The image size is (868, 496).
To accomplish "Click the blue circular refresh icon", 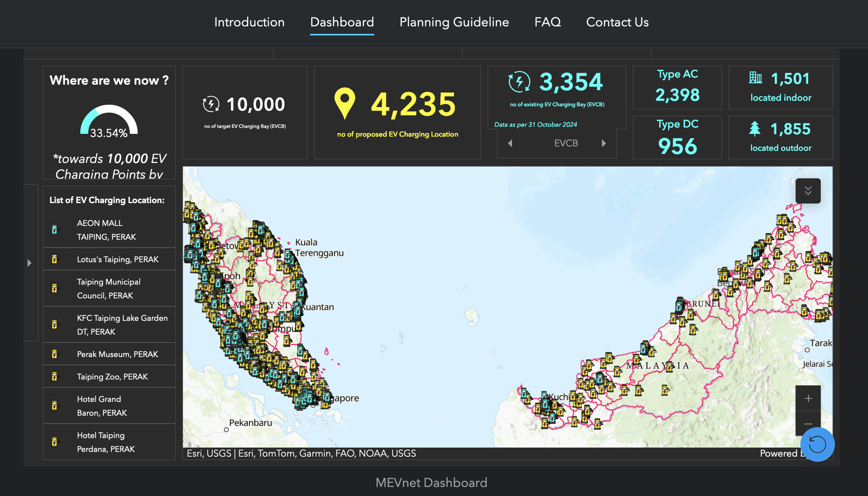I will coord(817,444).
